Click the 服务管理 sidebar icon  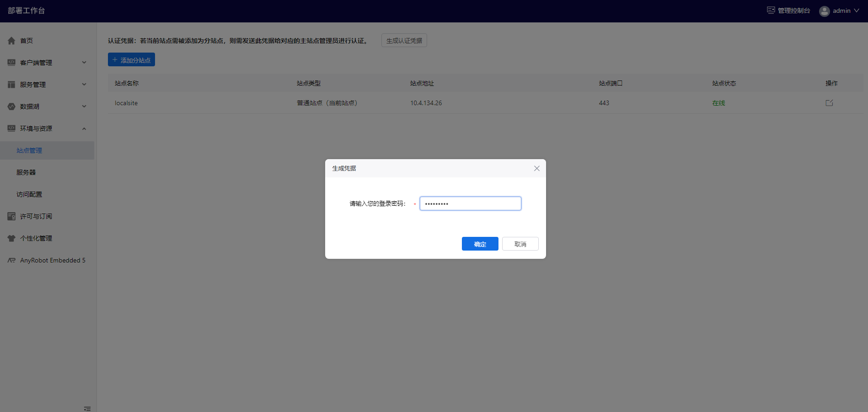click(11, 85)
